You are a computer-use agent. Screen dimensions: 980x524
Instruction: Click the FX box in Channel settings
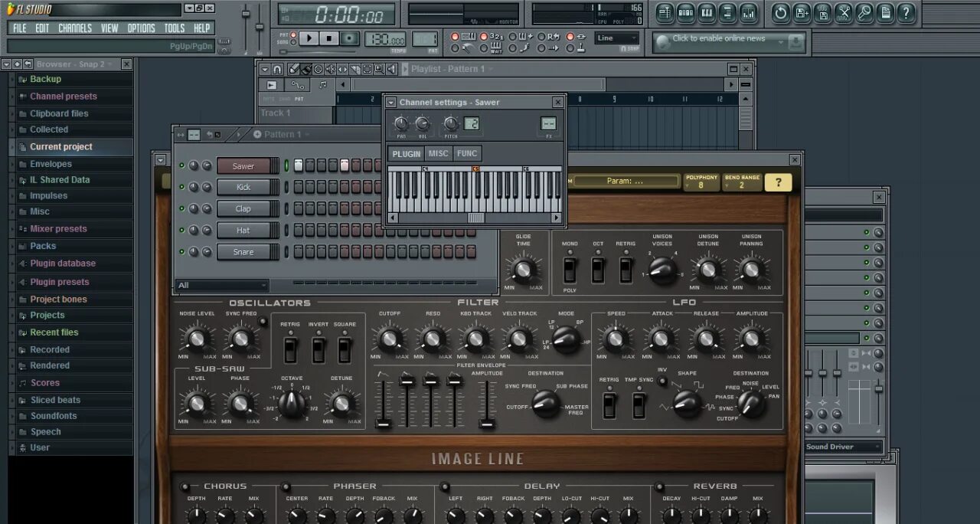point(548,124)
